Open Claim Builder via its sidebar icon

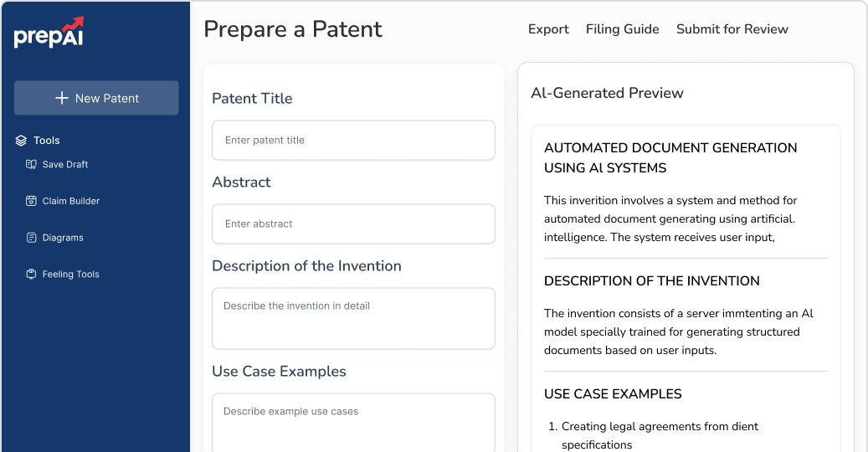(31, 201)
